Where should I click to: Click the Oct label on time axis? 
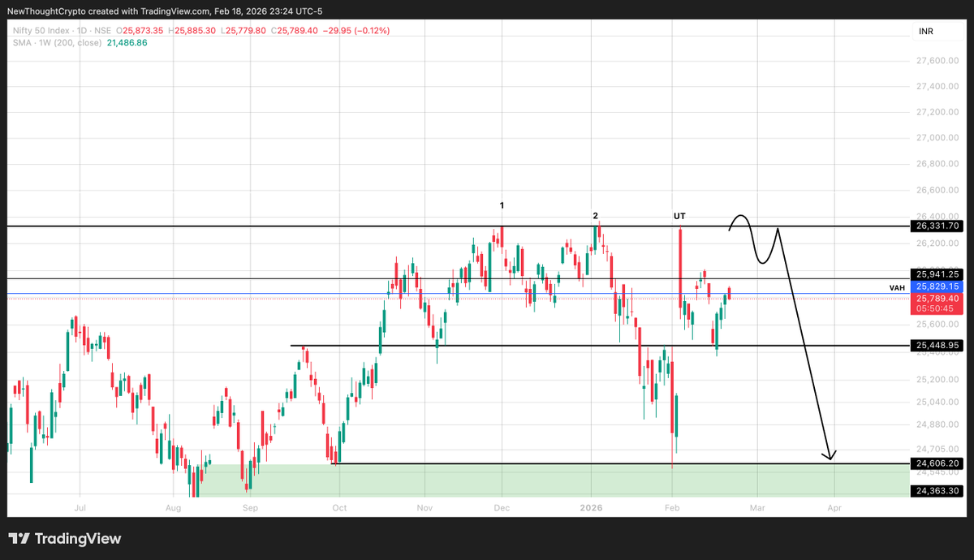(x=339, y=508)
